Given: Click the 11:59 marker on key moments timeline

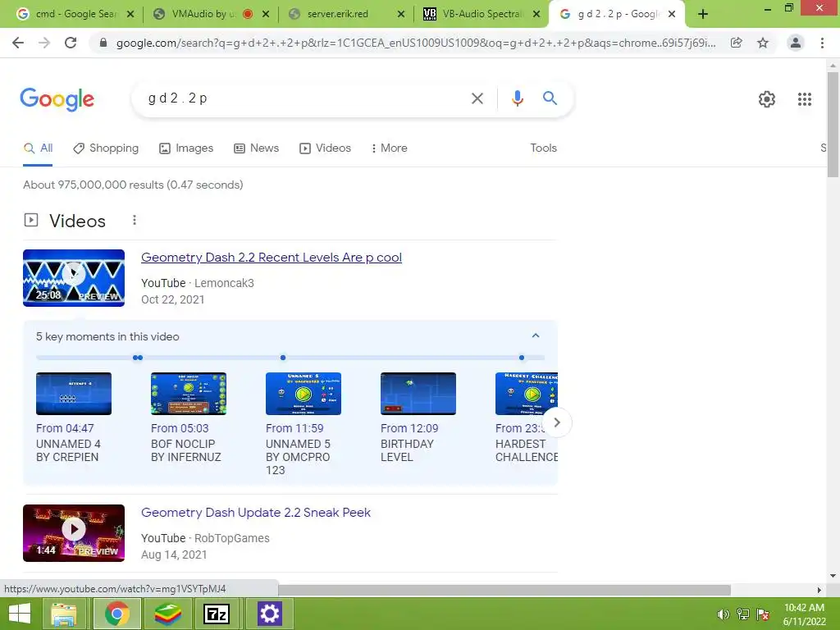Looking at the screenshot, I should pos(283,358).
